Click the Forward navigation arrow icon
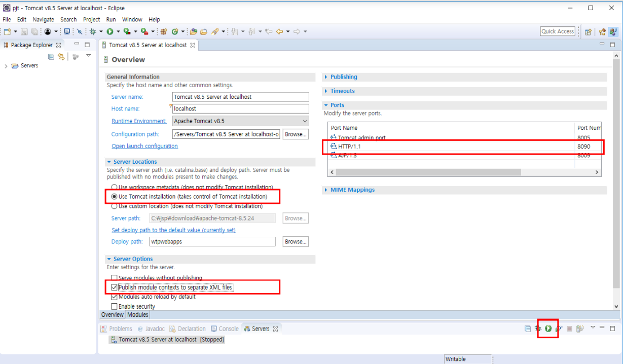Viewport: 623px width, 364px height. click(x=297, y=31)
